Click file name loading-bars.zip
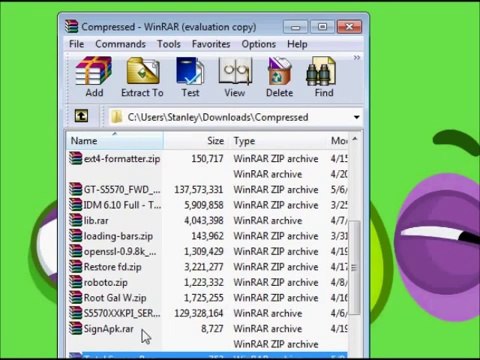480x360 pixels. [x=118, y=236]
